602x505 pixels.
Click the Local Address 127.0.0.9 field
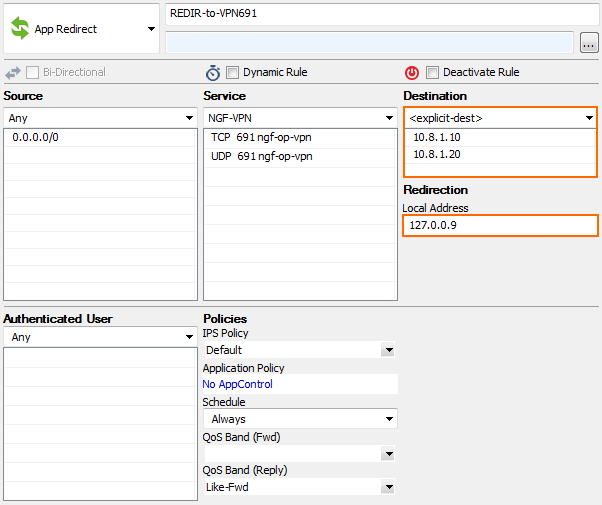tap(500, 225)
